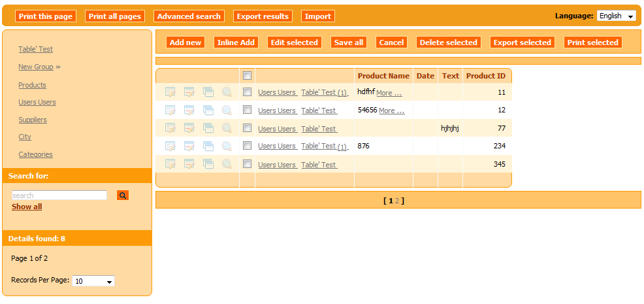Click inline edit icon for product ID 234
Image resolution: width=644 pixels, height=304 pixels.
(189, 146)
